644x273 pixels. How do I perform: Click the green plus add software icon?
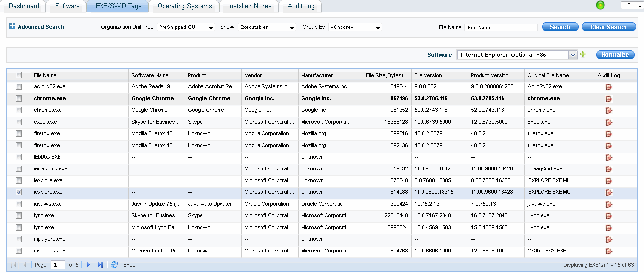tap(584, 55)
